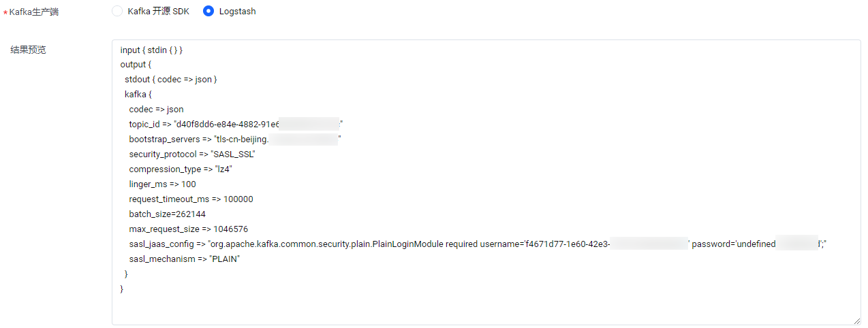Select the Kafka 开源 SDK radio button
This screenshot has width=868, height=328.
coord(117,11)
